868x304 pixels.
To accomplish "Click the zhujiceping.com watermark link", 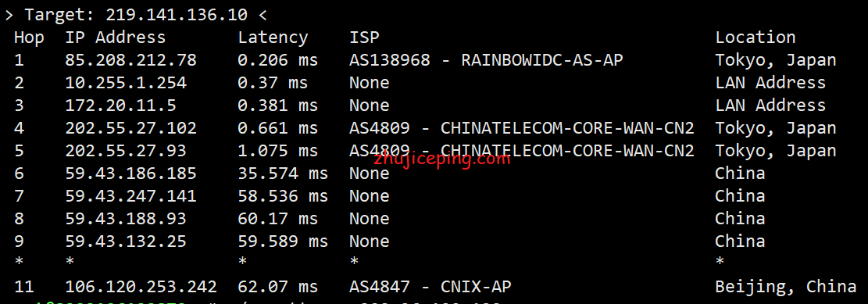I will tap(441, 159).
